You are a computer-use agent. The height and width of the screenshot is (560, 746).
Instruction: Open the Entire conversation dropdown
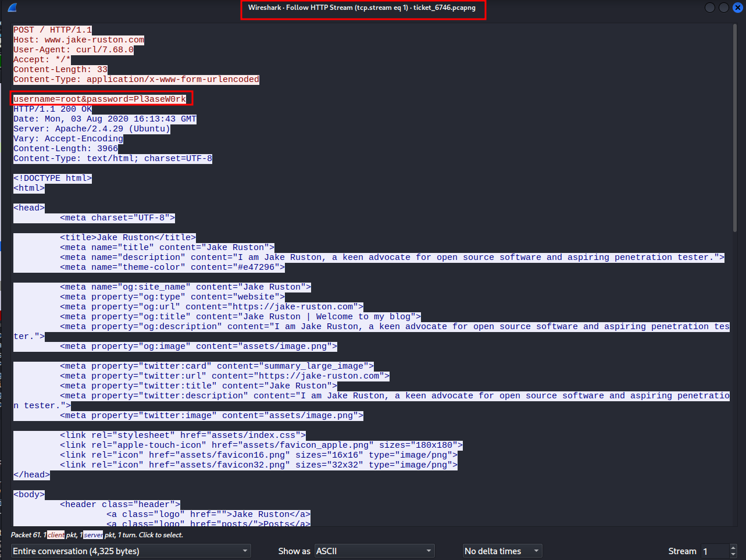[131, 551]
